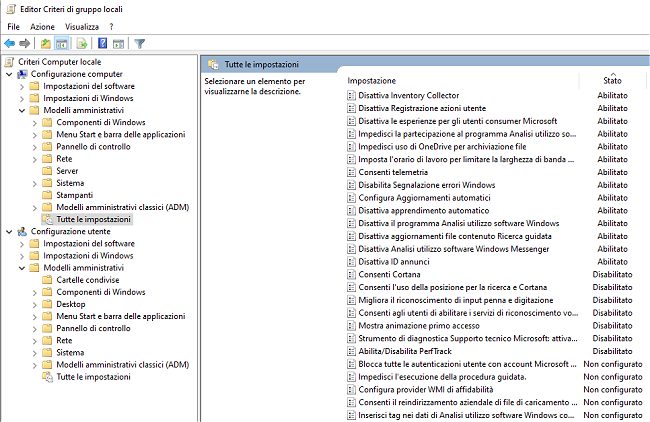Select user Sistema tree item
This screenshot has height=422, width=650.
pos(70,353)
